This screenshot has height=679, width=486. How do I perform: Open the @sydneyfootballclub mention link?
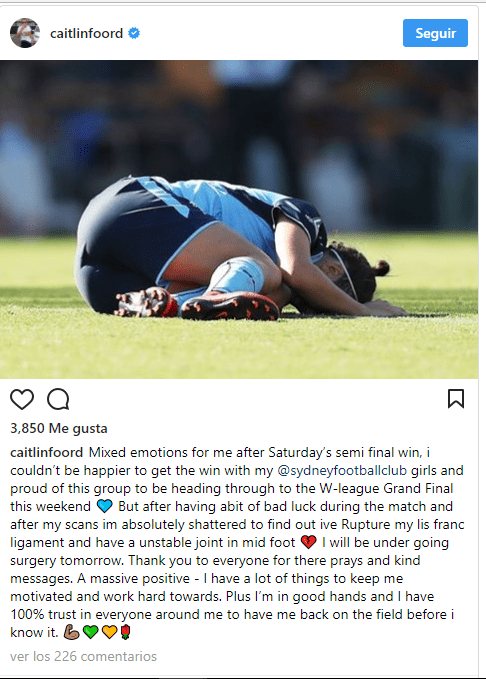tap(342, 470)
